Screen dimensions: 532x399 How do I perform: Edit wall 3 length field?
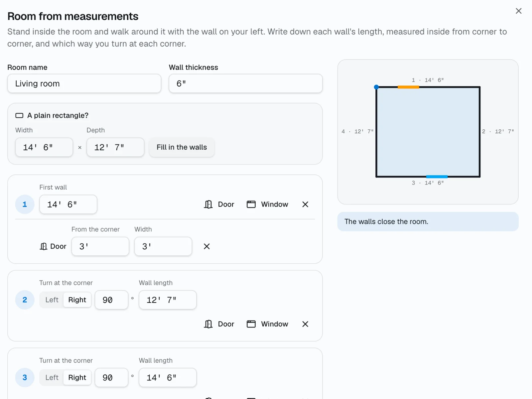tap(168, 378)
